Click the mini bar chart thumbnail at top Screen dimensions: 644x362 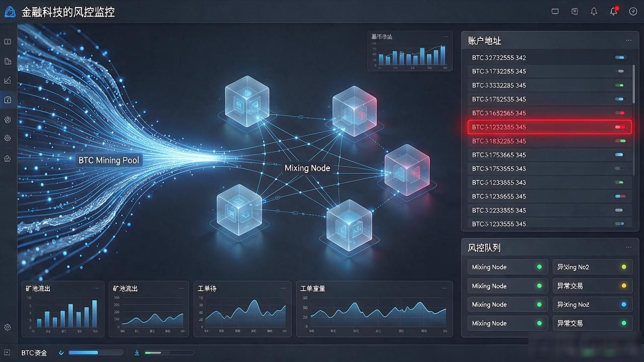(x=410, y=50)
